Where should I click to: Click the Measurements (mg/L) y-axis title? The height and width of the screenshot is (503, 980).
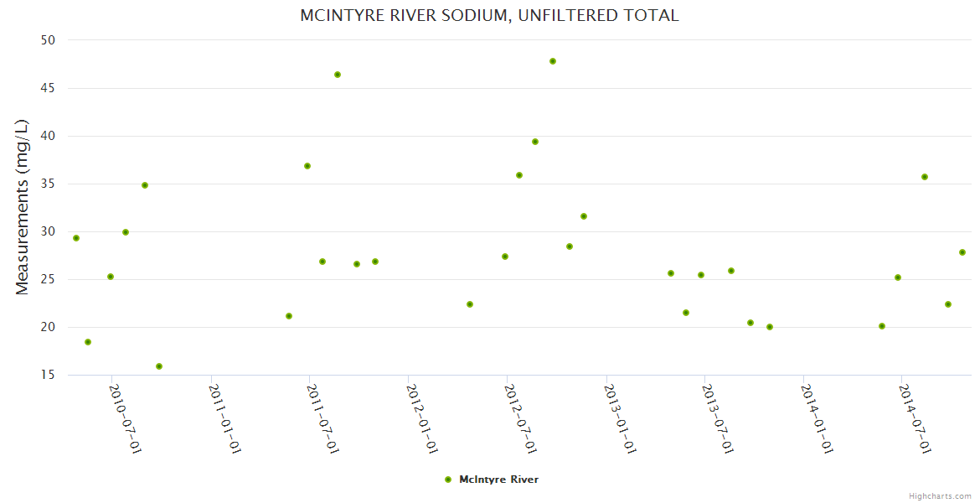click(x=23, y=207)
